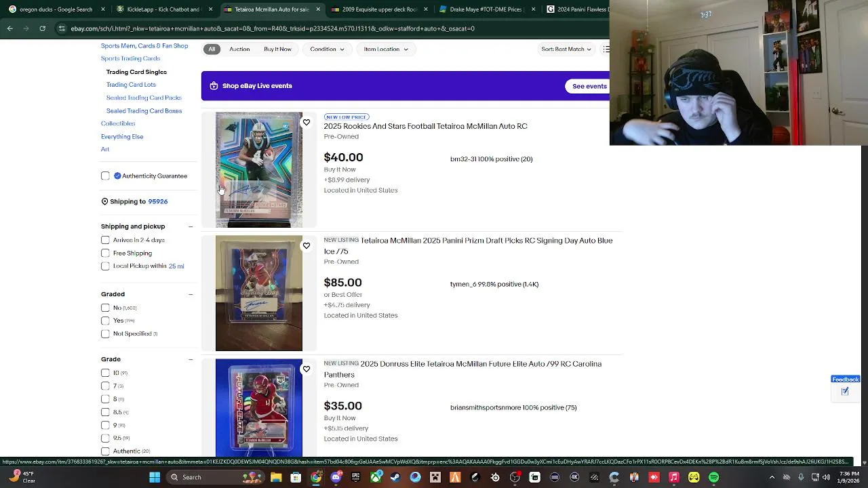Viewport: 868px width, 488px height.
Task: Open Apple Music from the taskbar
Action: coord(674,477)
